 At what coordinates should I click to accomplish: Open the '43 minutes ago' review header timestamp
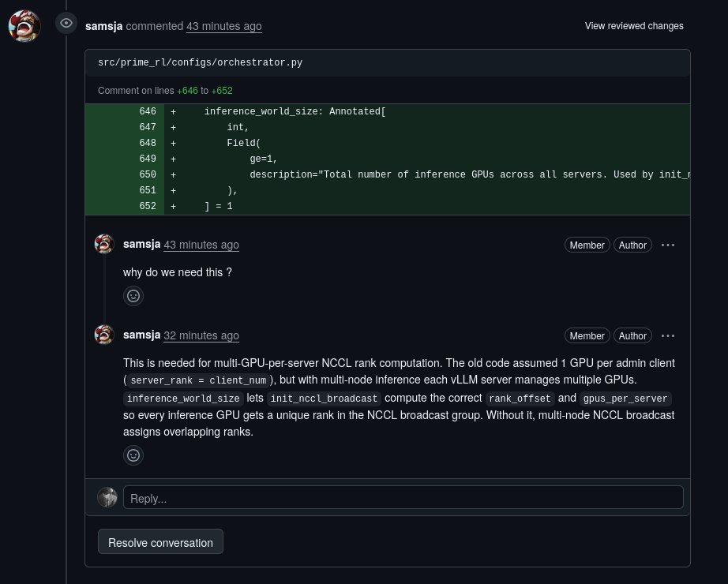[x=223, y=26]
